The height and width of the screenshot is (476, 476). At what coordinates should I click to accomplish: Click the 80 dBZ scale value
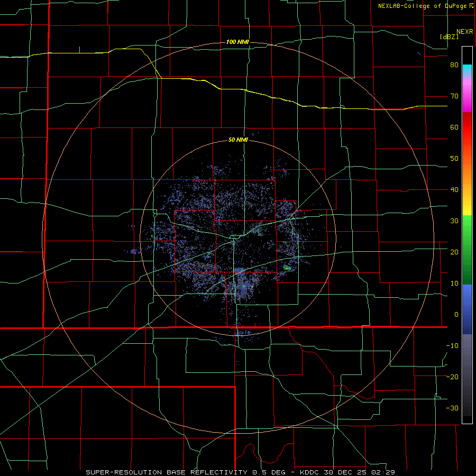(x=454, y=65)
